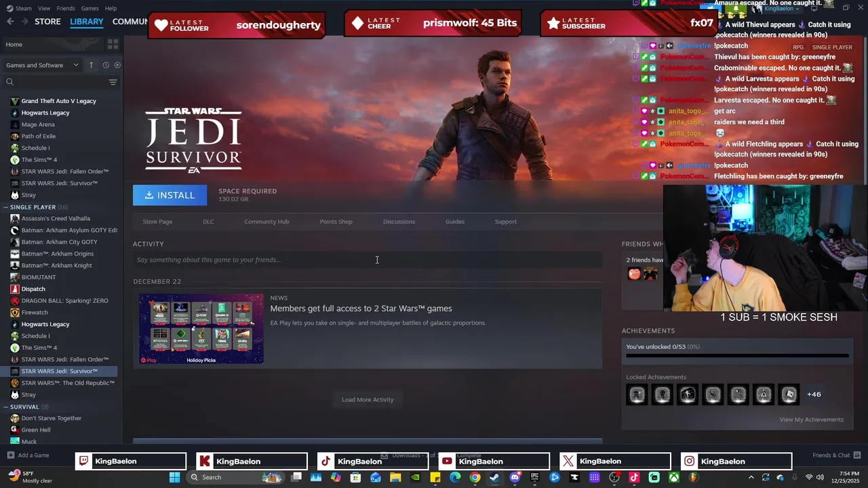
Task: Open the weather widget on taskbar
Action: [30, 476]
